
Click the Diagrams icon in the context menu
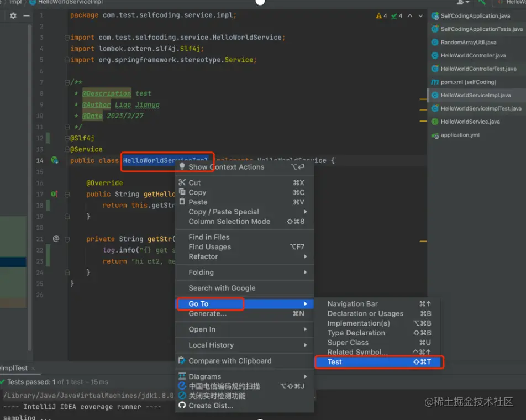click(182, 376)
